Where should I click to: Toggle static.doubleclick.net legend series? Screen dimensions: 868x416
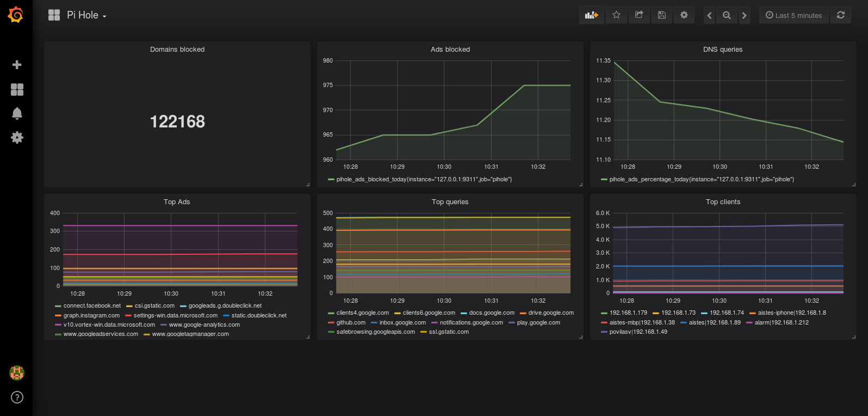coord(259,315)
